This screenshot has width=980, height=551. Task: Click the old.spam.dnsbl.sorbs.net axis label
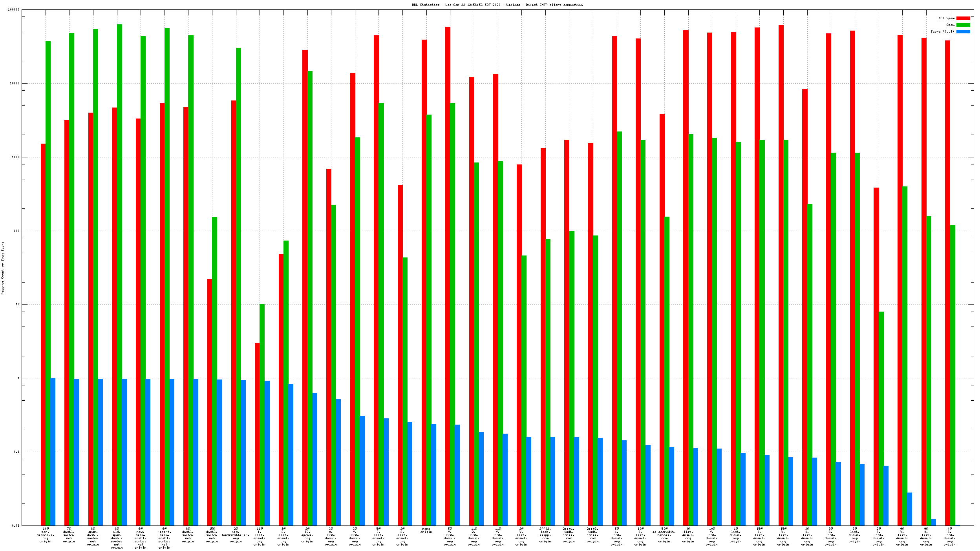pyautogui.click(x=117, y=538)
